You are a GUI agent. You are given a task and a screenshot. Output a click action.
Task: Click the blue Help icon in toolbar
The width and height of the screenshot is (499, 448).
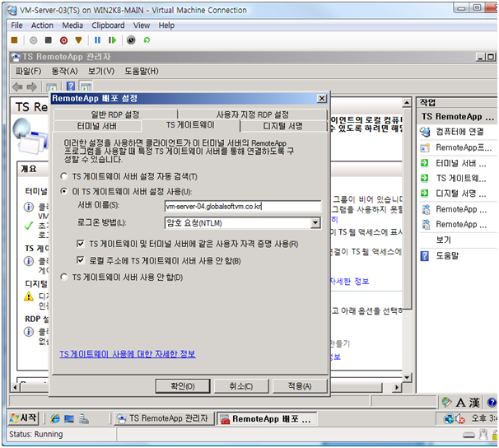(71, 86)
